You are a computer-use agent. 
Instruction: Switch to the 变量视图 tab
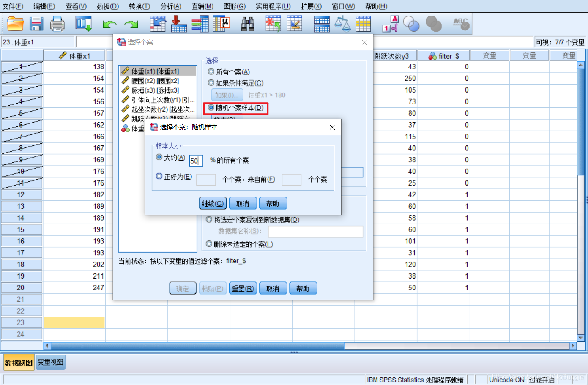point(51,362)
